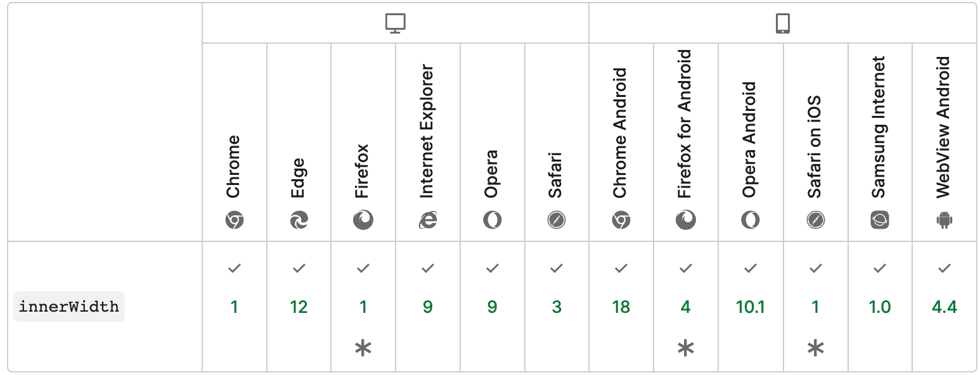Expand Firefox for Android notes asterisk
Screen dimensions: 980x375
686,348
